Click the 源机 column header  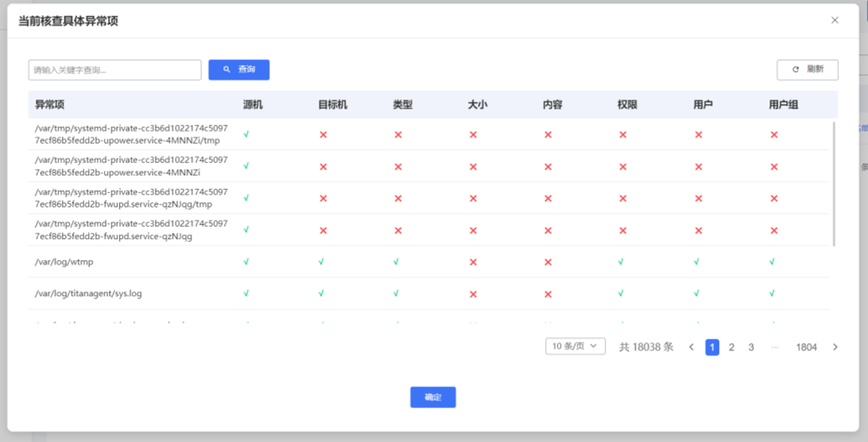253,105
